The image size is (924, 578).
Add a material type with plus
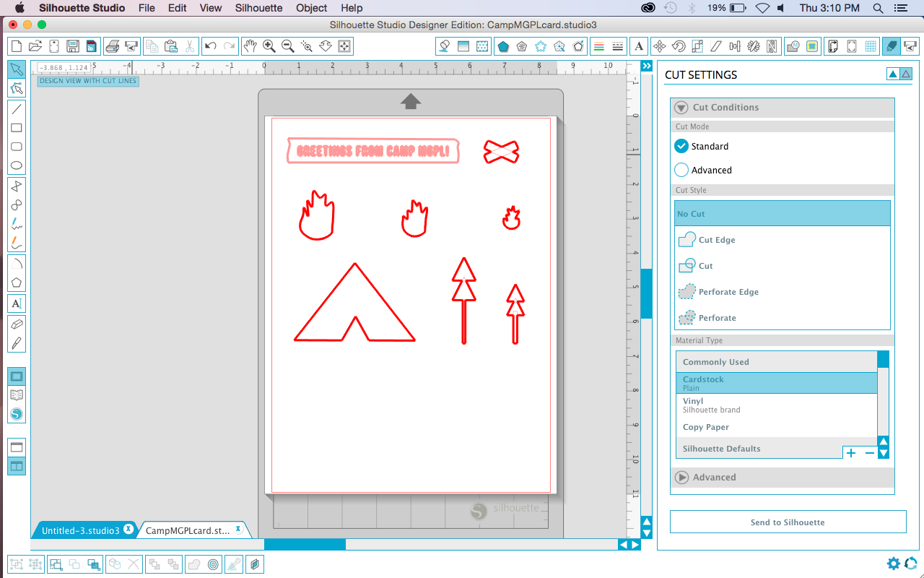(851, 453)
